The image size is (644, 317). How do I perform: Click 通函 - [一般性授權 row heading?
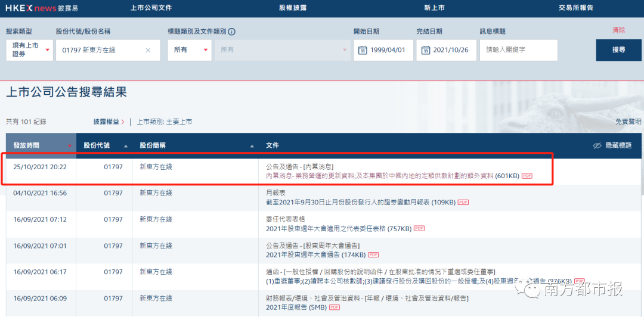tap(380, 272)
